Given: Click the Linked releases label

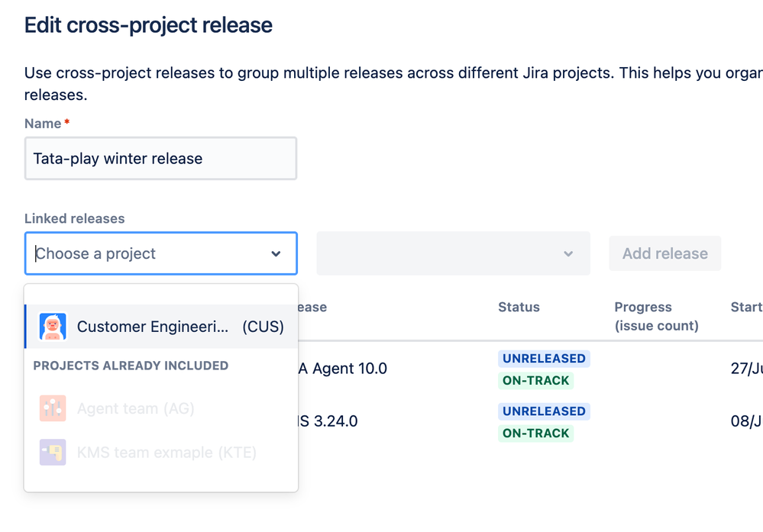Looking at the screenshot, I should point(74,219).
